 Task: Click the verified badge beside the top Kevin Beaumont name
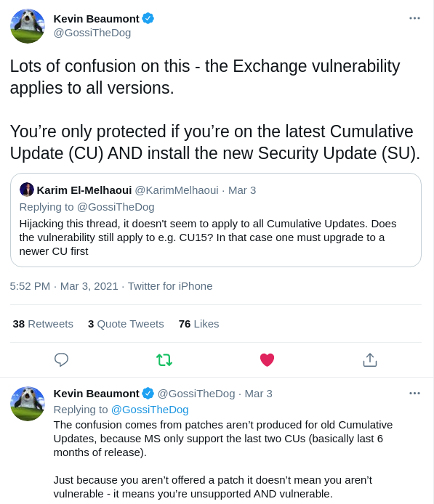pos(148,19)
